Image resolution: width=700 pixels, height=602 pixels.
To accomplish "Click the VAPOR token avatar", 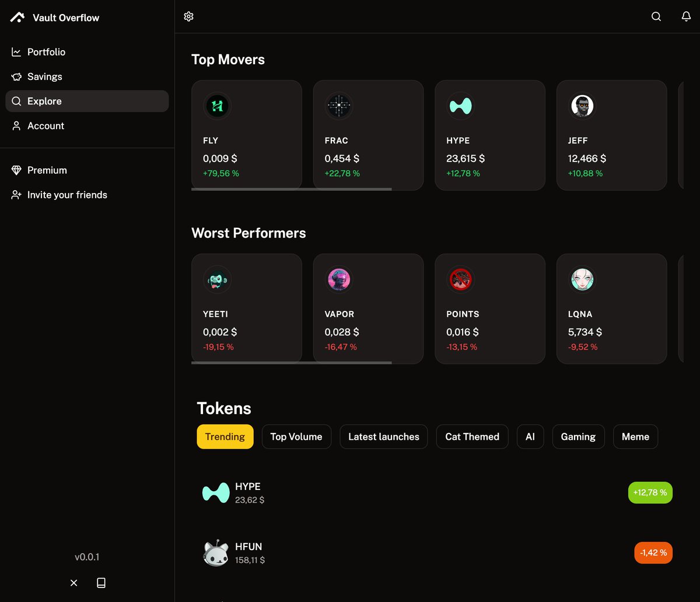I will pyautogui.click(x=339, y=279).
